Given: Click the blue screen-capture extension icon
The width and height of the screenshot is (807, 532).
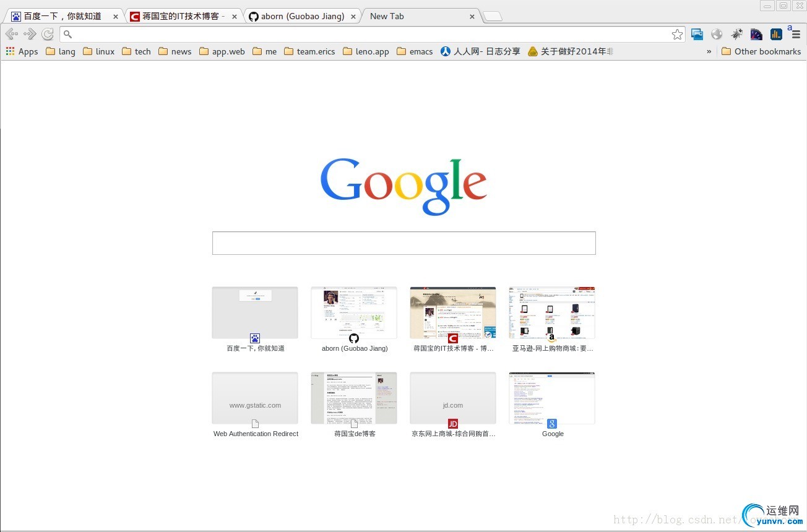Looking at the screenshot, I should click(x=697, y=35).
